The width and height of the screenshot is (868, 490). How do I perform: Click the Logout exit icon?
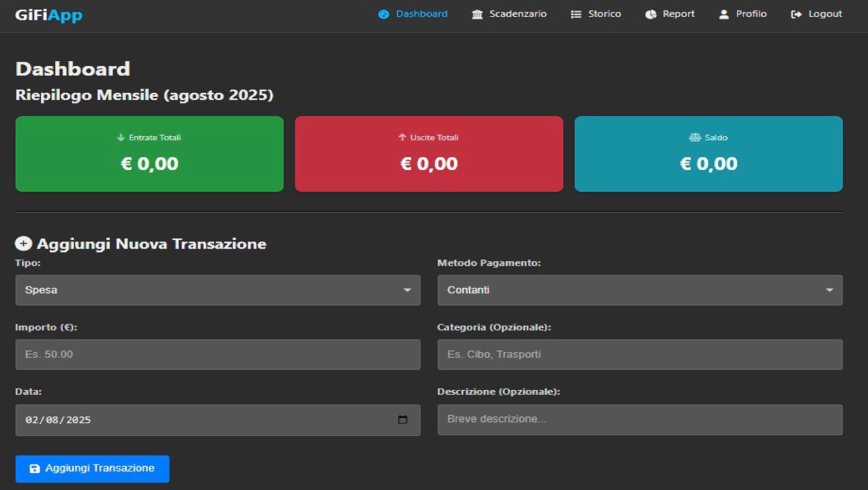pyautogui.click(x=796, y=14)
